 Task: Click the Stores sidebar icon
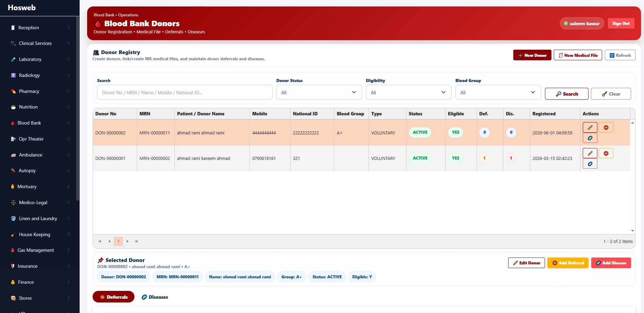coord(13,298)
